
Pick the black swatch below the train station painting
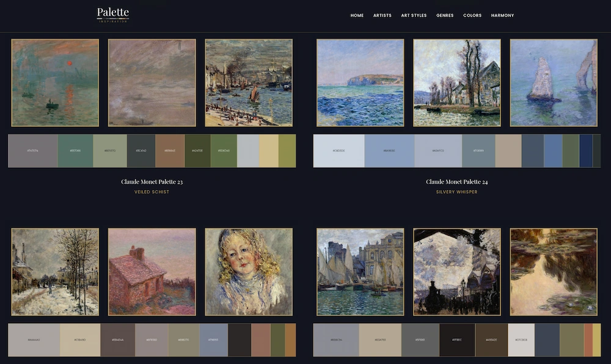tap(457, 340)
